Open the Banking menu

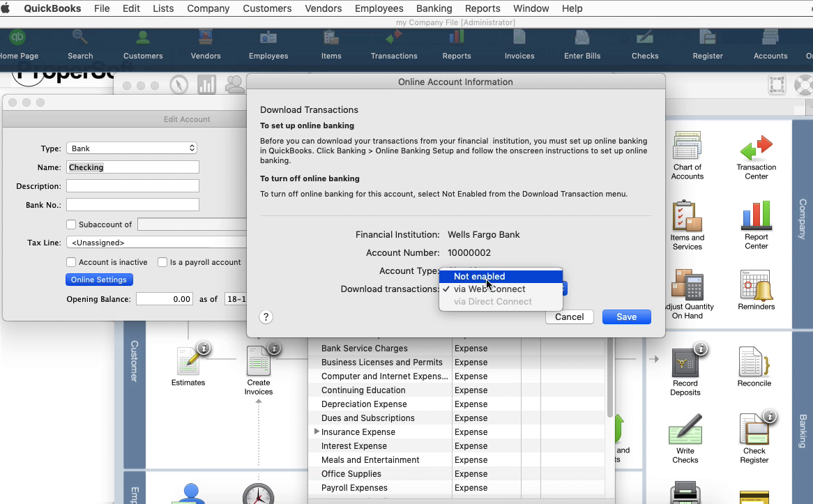pyautogui.click(x=434, y=8)
